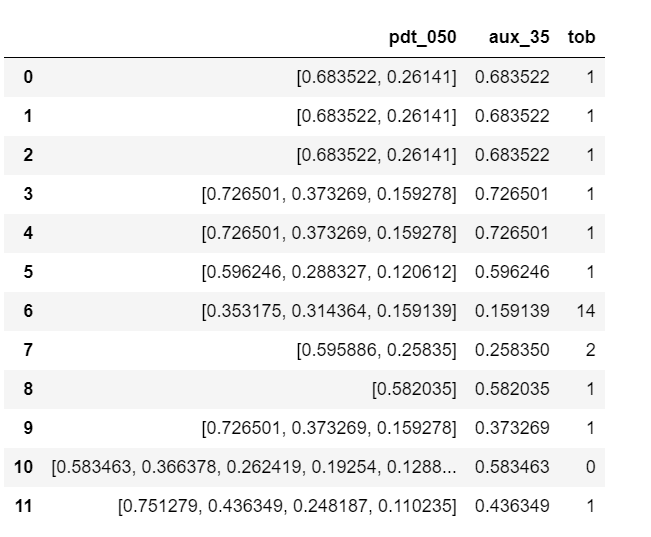The width and height of the screenshot is (651, 537).
Task: Click the aux_35 column header
Action: point(519,37)
